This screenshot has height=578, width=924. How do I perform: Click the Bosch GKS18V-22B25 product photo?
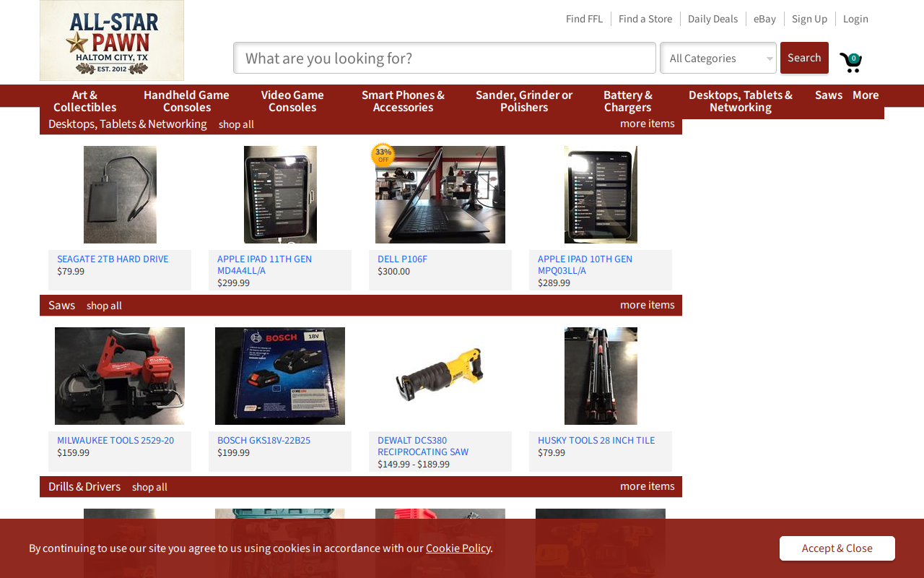tap(280, 376)
